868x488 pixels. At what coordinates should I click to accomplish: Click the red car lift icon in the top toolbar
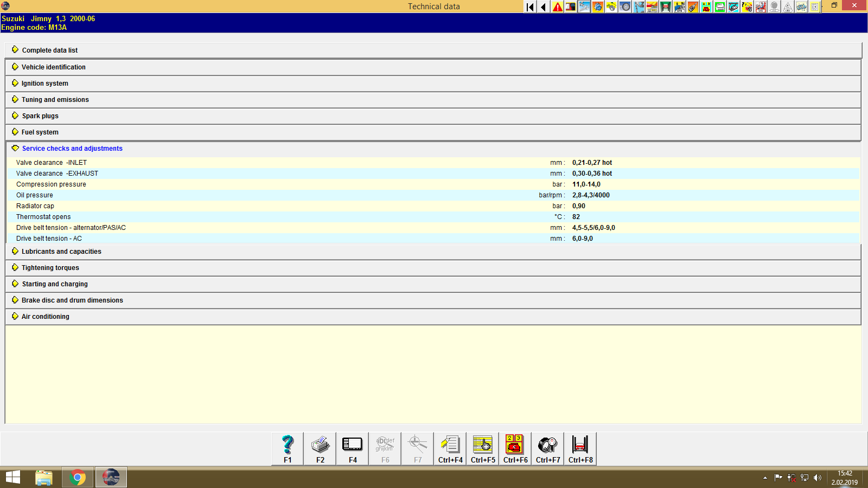click(x=665, y=7)
